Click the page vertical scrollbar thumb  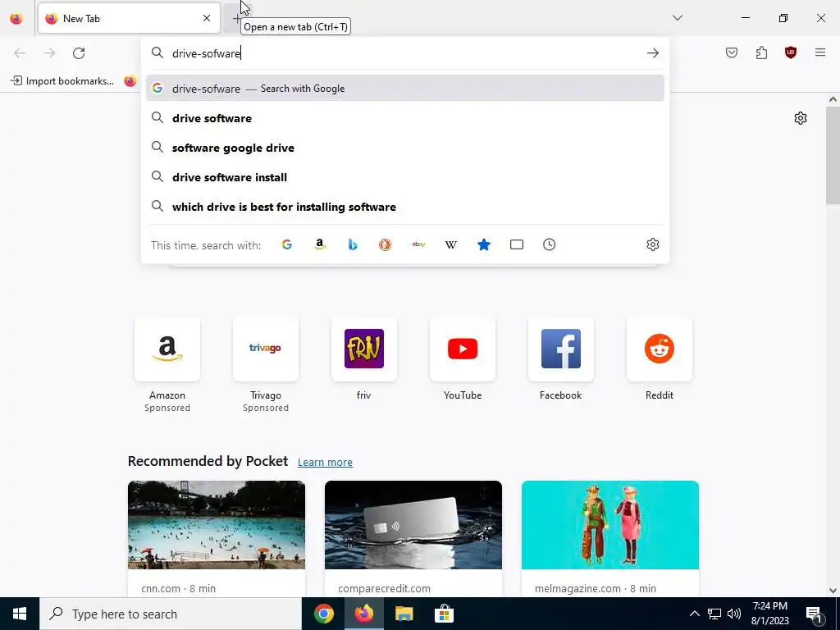coord(833,155)
